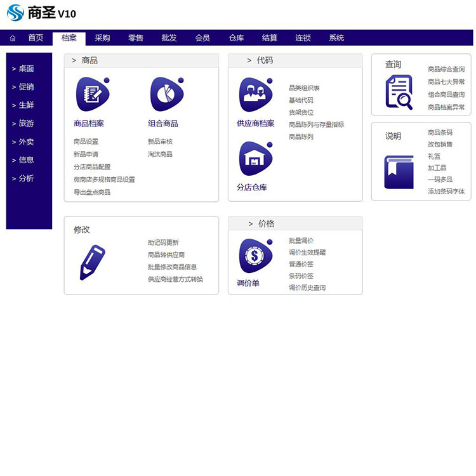The image size is (476, 476).
Task: Open 组合商品查询
Action: click(446, 95)
